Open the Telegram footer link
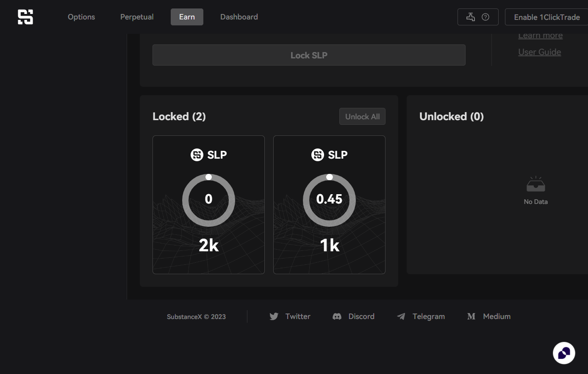Viewport: 588px width, 374px height. tap(421, 316)
